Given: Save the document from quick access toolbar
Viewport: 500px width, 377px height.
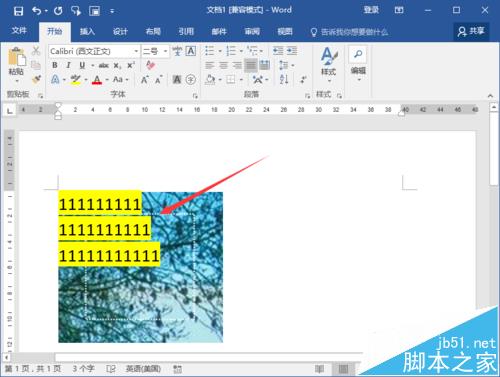Looking at the screenshot, I should pyautogui.click(x=18, y=11).
